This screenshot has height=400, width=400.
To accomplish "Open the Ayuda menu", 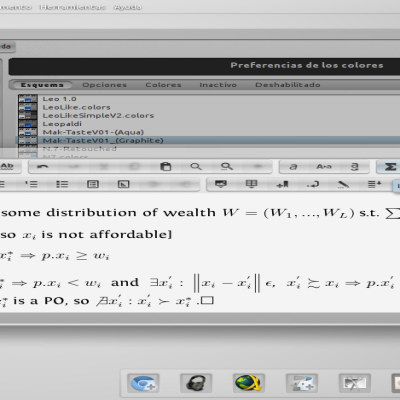I will pyautogui.click(x=128, y=7).
